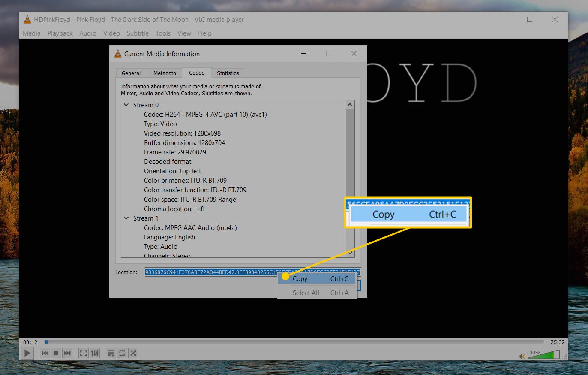Screen dimensions: 588x375
Task: Click the Play button in VLC
Action: click(x=27, y=353)
